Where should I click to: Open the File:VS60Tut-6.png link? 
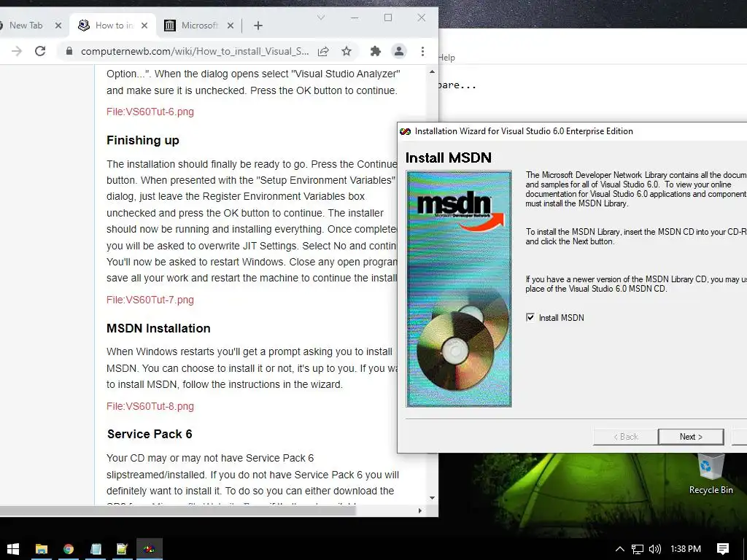coord(150,112)
